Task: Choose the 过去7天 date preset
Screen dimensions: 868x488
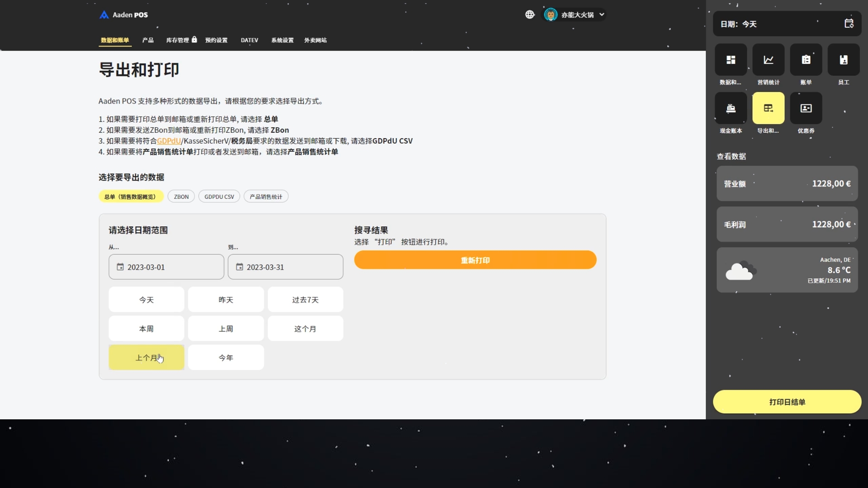Action: [x=305, y=300]
